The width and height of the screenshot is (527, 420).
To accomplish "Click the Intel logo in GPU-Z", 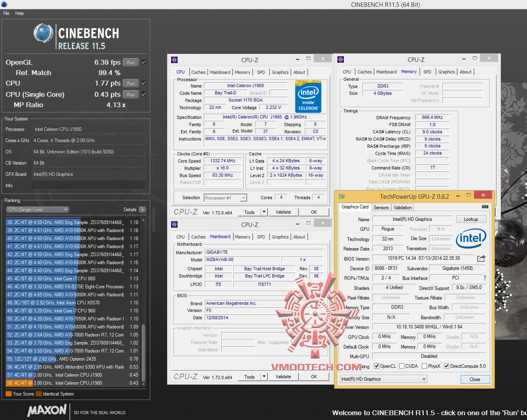I will 471,239.
